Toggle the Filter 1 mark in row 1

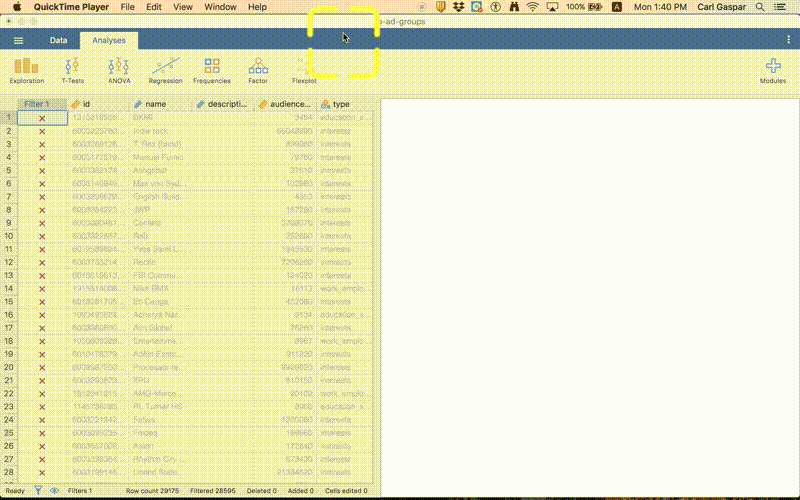click(42, 118)
